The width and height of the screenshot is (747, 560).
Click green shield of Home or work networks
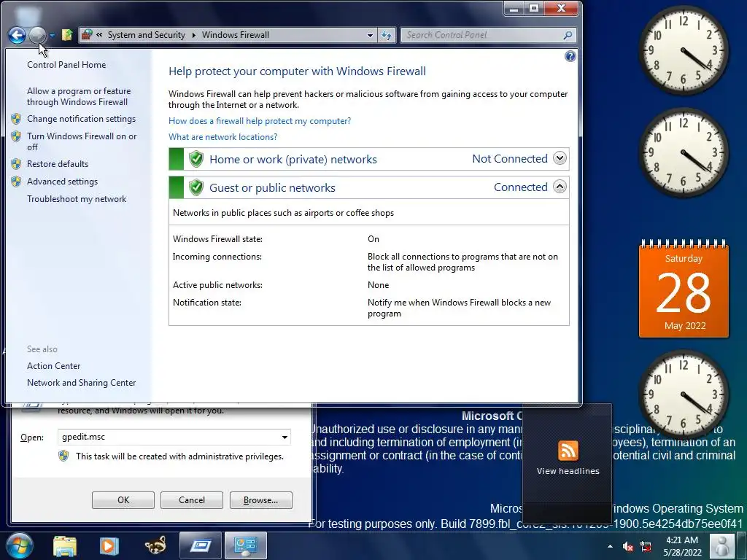tap(196, 159)
